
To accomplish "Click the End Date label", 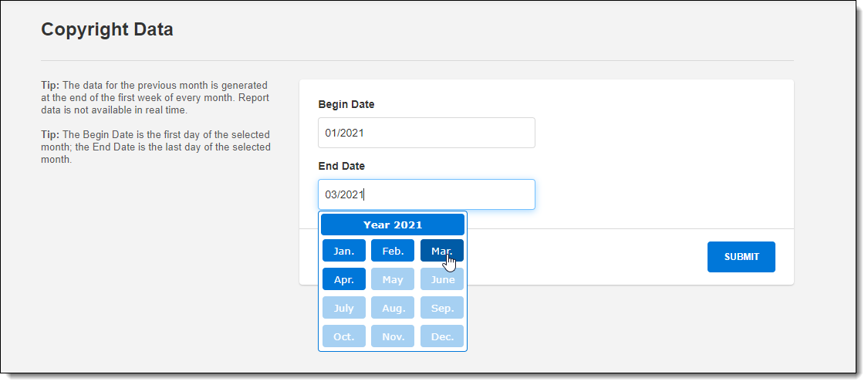I will tap(342, 166).
